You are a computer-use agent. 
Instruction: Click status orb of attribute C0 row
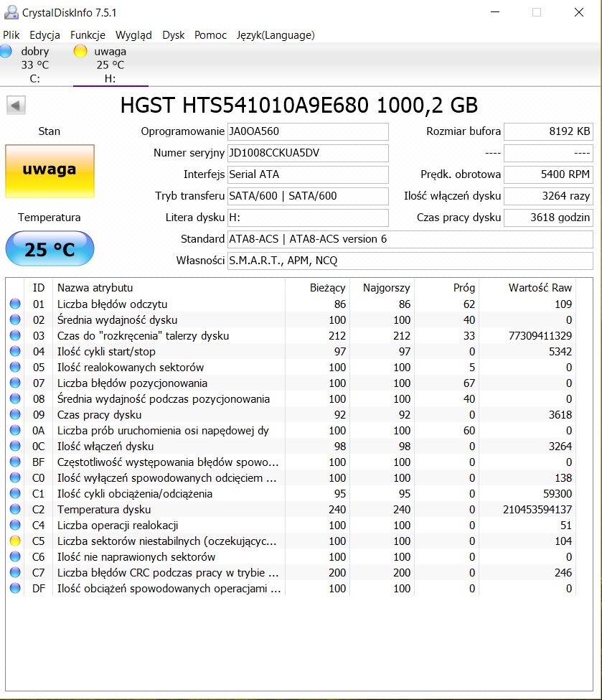15,477
